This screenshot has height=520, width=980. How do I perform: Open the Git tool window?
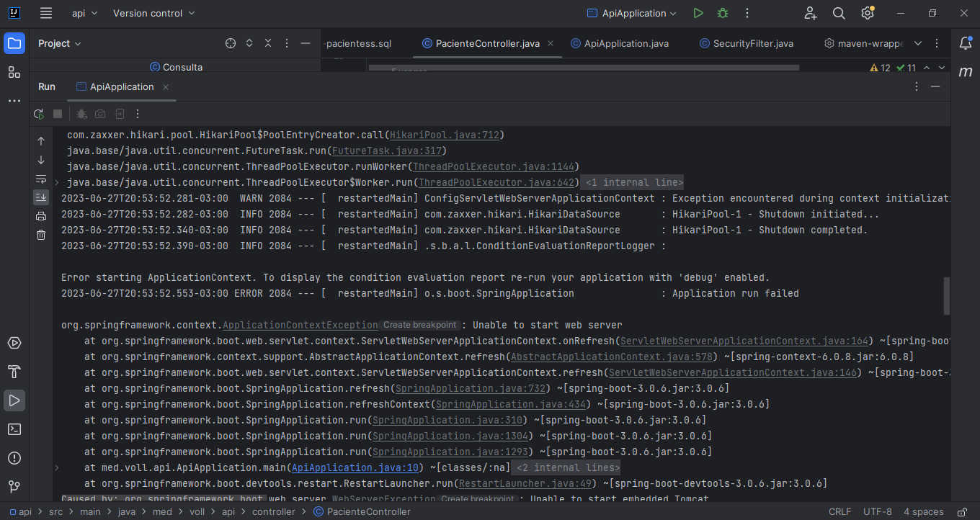pos(14,487)
